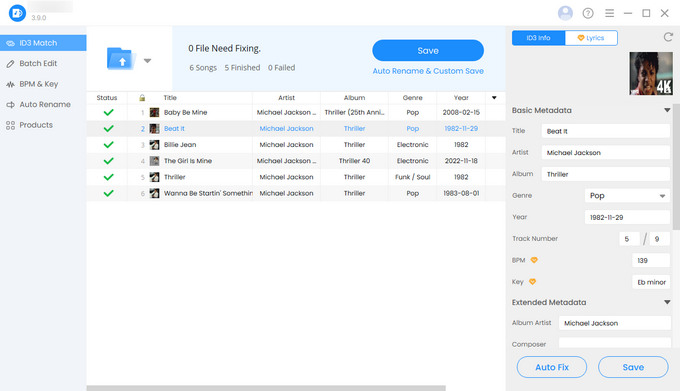Click the lock column header icon
This screenshot has height=391, width=680.
[142, 98]
